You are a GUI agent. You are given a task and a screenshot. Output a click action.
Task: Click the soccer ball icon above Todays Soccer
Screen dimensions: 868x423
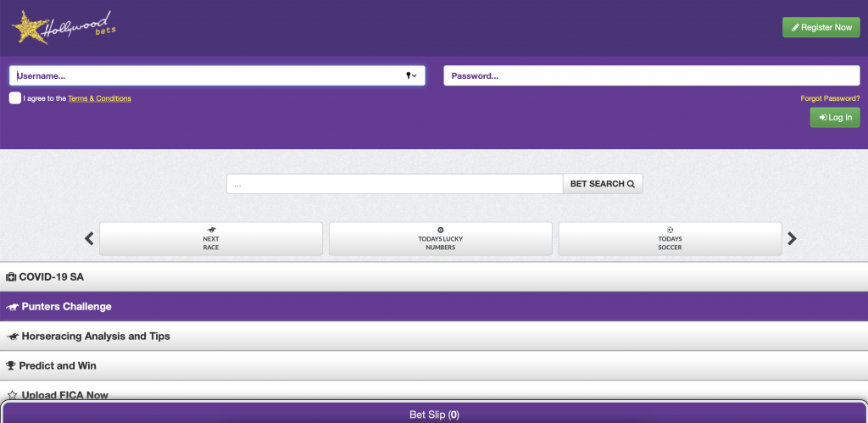pyautogui.click(x=670, y=230)
